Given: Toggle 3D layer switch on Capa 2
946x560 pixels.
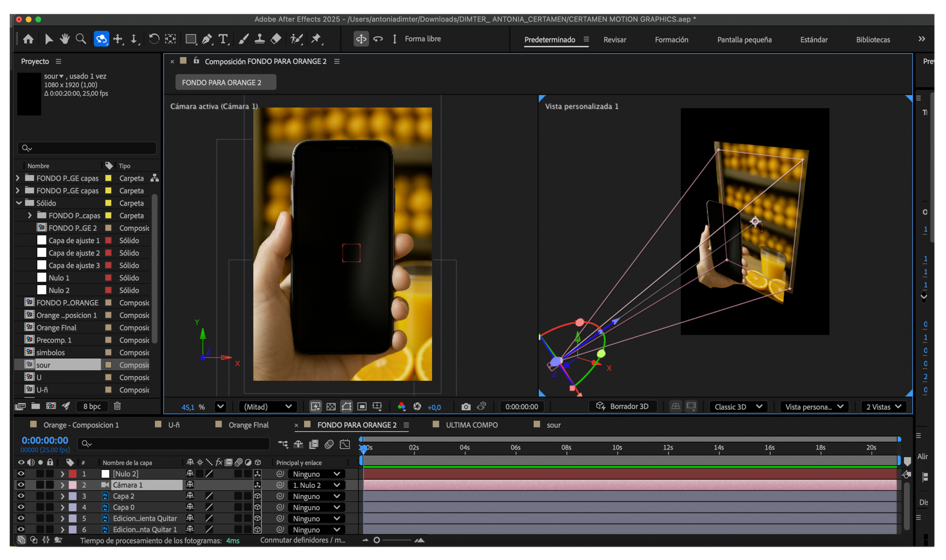Looking at the screenshot, I should [x=257, y=496].
